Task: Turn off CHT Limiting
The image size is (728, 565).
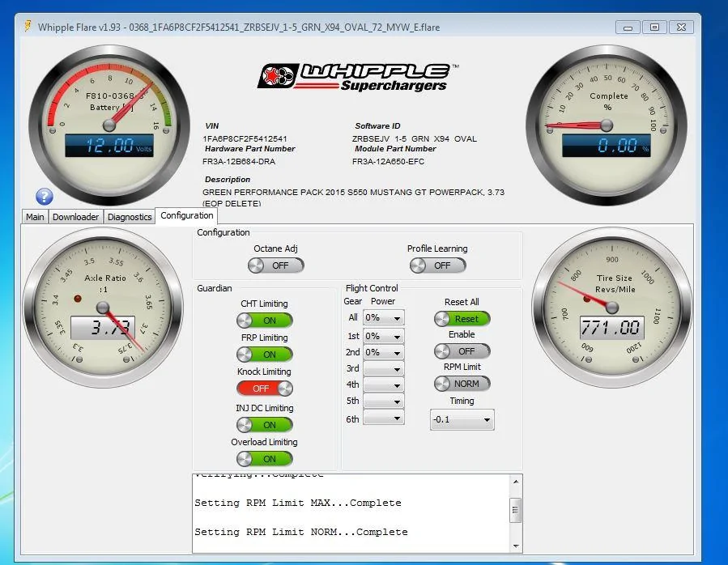Action: [x=265, y=321]
